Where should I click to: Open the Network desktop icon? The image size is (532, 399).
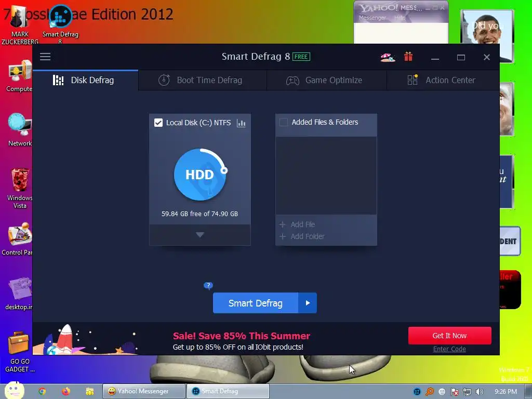(x=20, y=130)
